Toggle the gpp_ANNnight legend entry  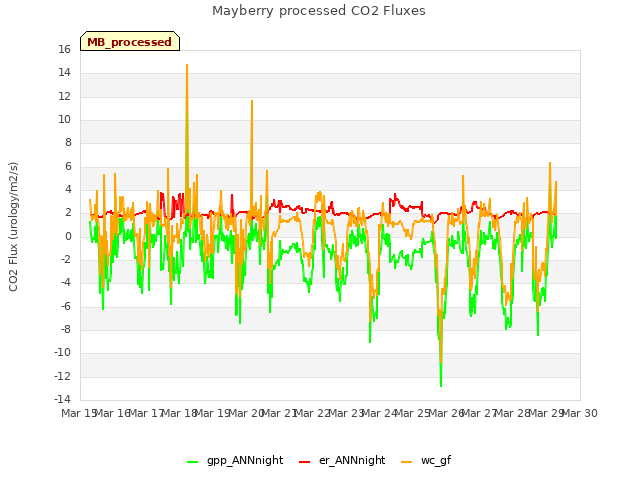235,460
